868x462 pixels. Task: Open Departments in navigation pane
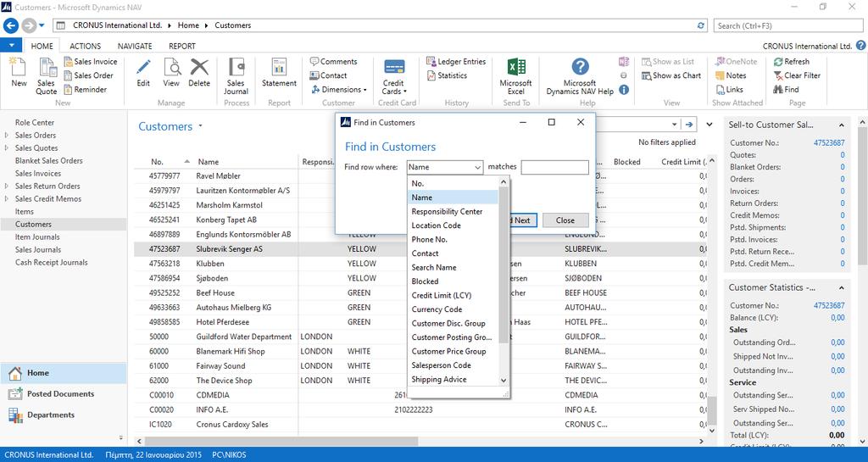pyautogui.click(x=51, y=415)
